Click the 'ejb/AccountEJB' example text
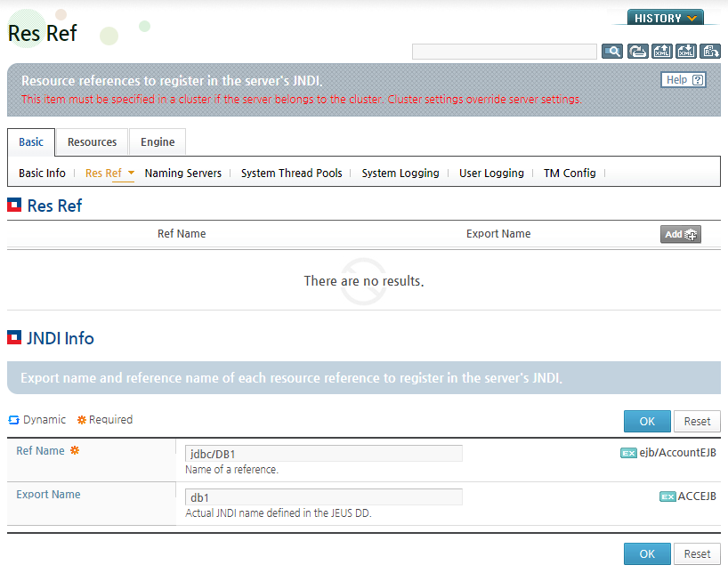 (x=678, y=453)
